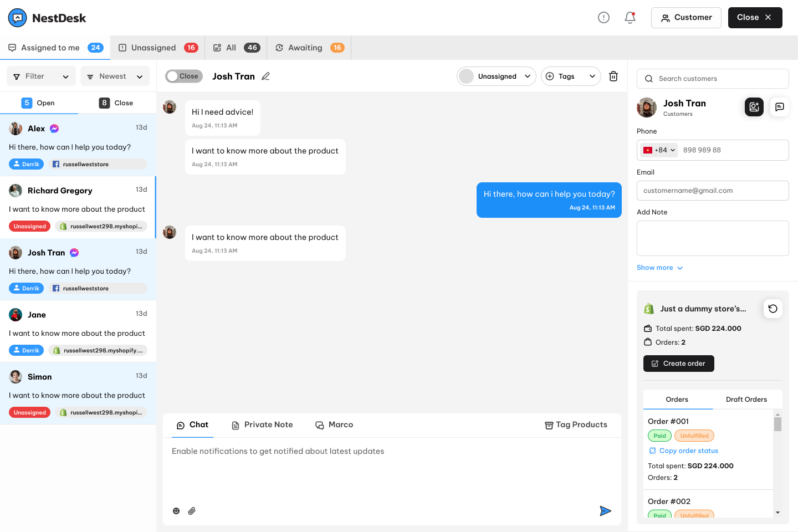Attach a file with the paperclip icon
The width and height of the screenshot is (798, 532).
click(x=192, y=511)
